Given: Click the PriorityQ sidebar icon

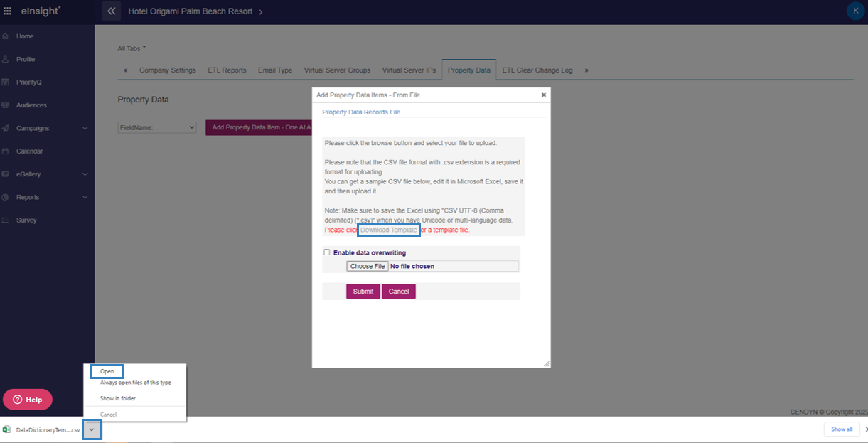Looking at the screenshot, I should pos(6,82).
